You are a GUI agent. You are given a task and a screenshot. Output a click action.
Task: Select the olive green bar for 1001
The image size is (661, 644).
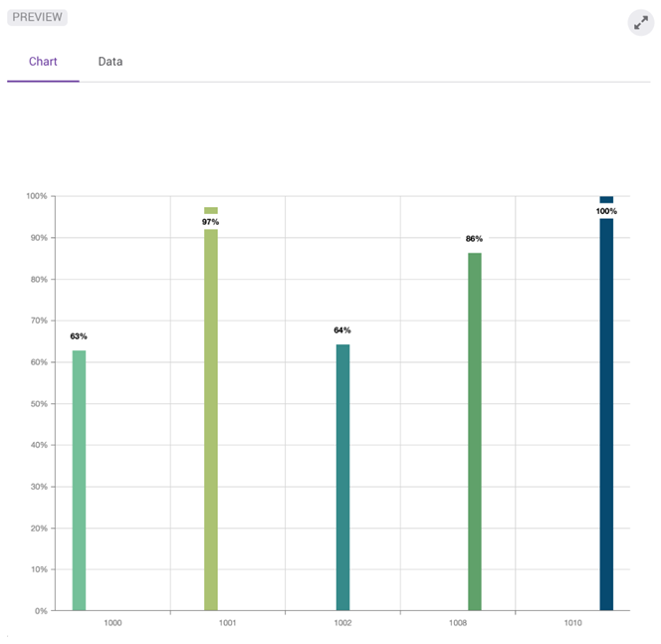tap(211, 418)
